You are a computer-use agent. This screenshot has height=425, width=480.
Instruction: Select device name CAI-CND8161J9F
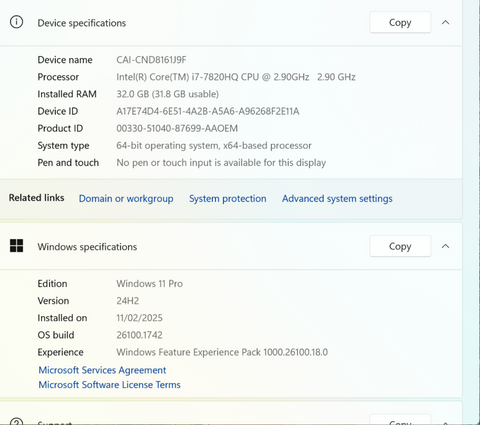151,60
